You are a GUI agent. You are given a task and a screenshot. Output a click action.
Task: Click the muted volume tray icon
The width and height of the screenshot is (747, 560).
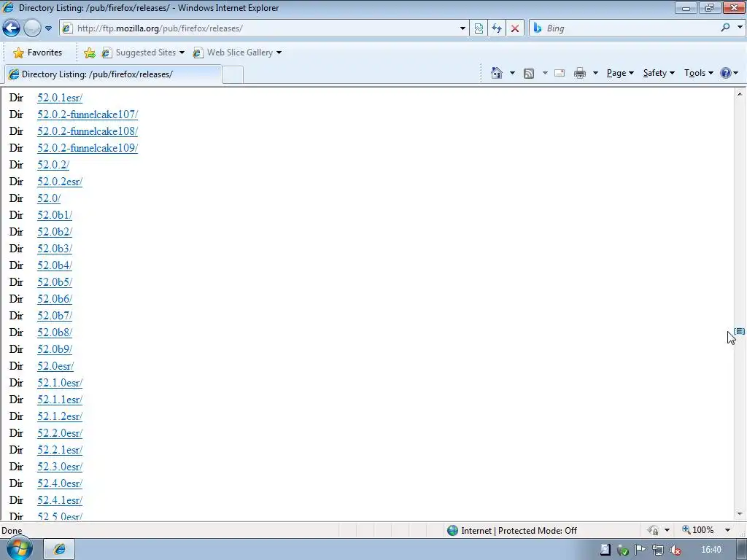tap(675, 550)
